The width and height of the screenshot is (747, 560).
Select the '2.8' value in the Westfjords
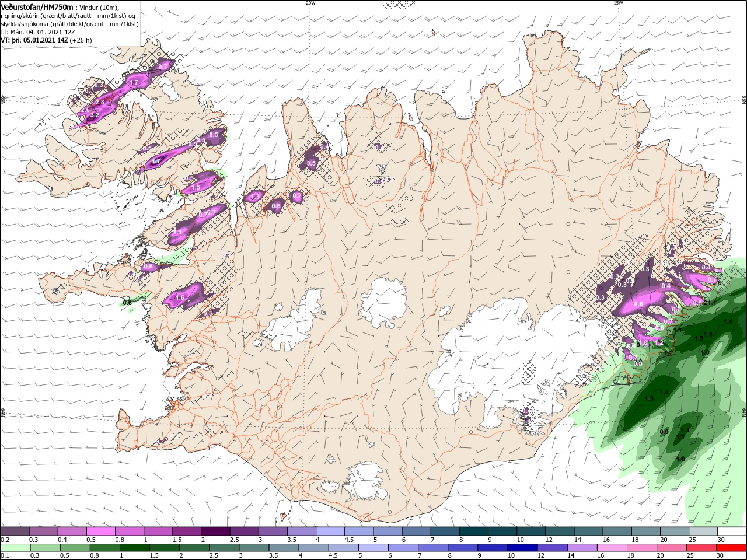click(x=100, y=103)
